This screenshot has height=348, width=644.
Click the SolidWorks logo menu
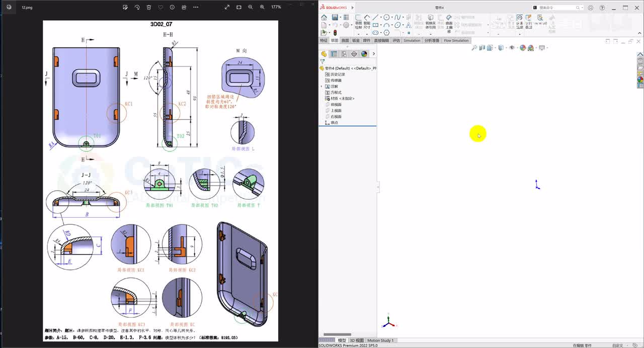(335, 8)
